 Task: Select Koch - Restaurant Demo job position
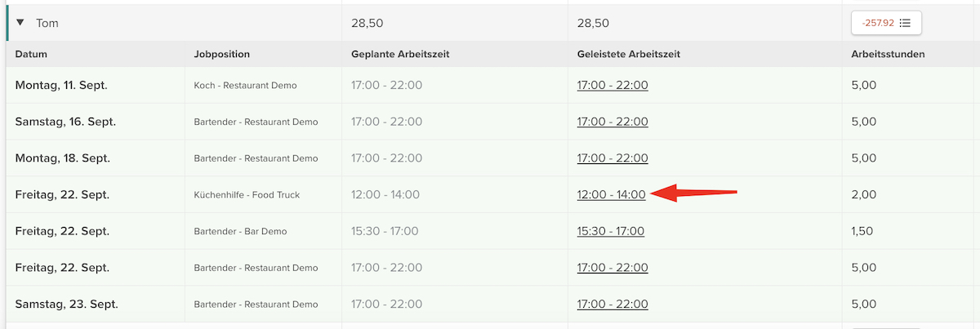(x=246, y=86)
